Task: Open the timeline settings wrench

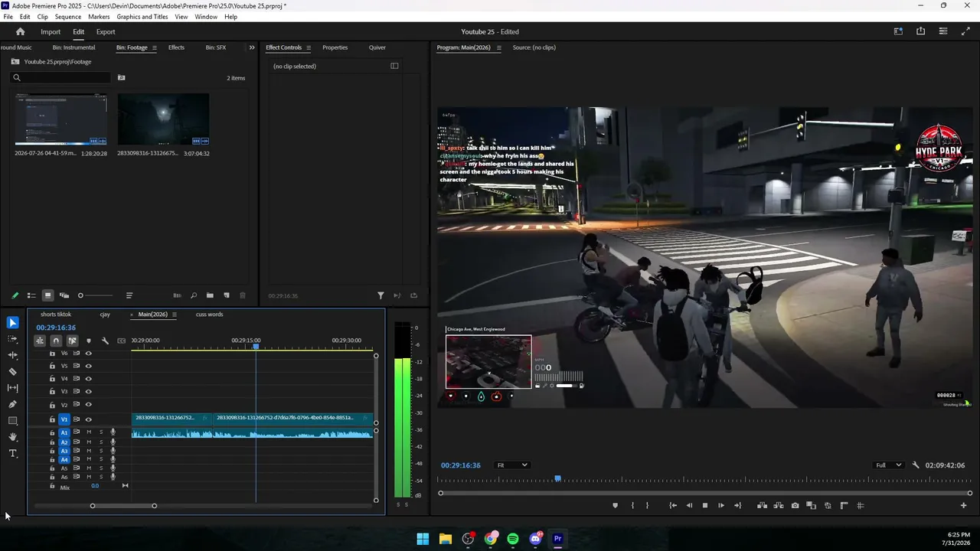Action: point(105,341)
